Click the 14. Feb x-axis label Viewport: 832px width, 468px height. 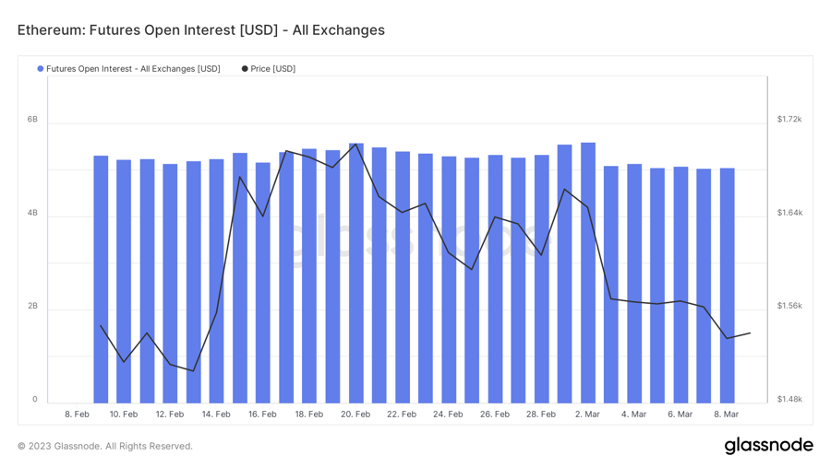point(216,414)
